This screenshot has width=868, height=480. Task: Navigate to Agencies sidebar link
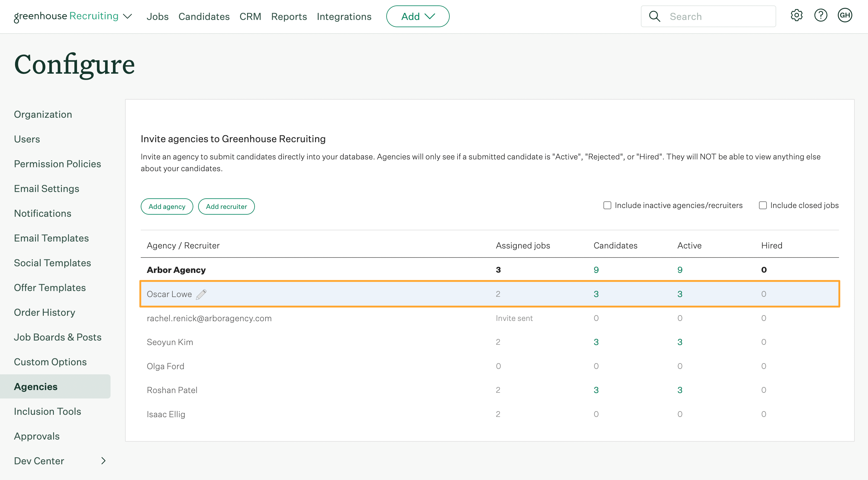tap(36, 386)
